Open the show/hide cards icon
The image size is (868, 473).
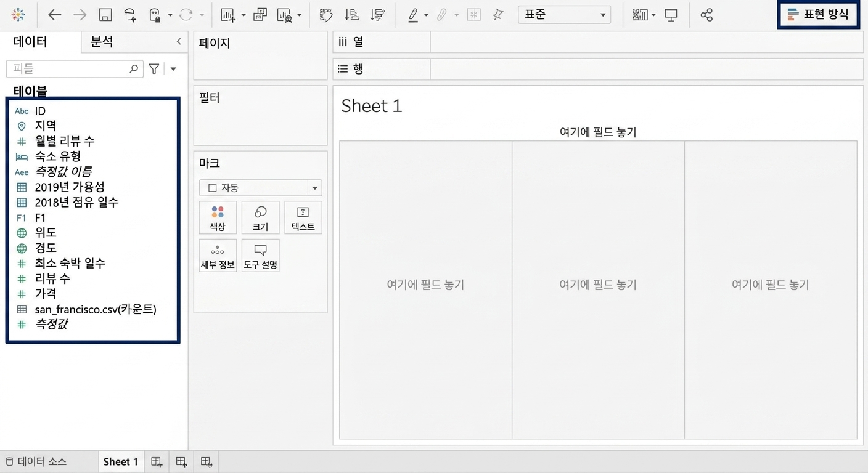point(640,15)
